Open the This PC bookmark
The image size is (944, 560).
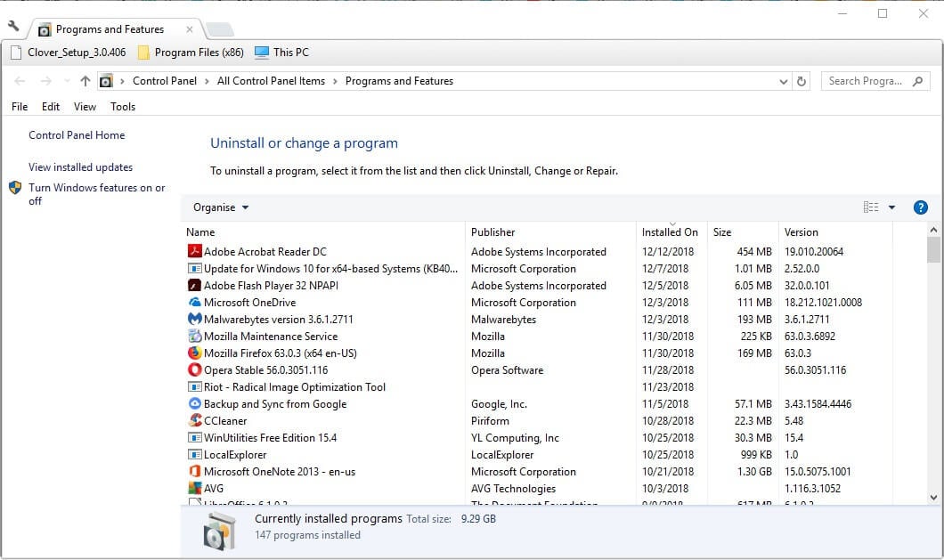281,53
